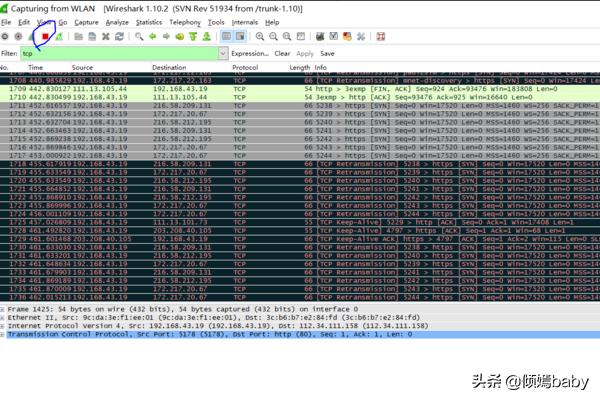Select packet 1709 FIN, ACK row
Screen dimensions: 600x400
(300, 89)
